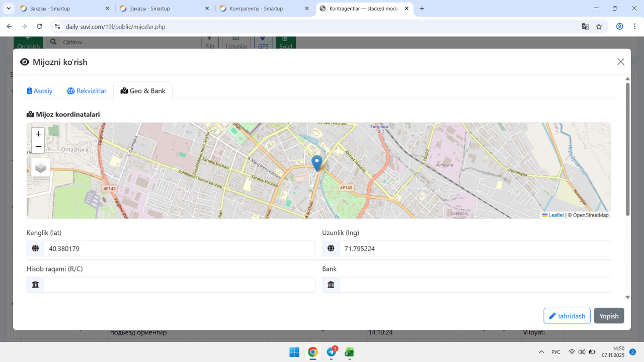Close the Mijozni ko'rish dialog
Screen dimensions: 644x362
[620, 62]
